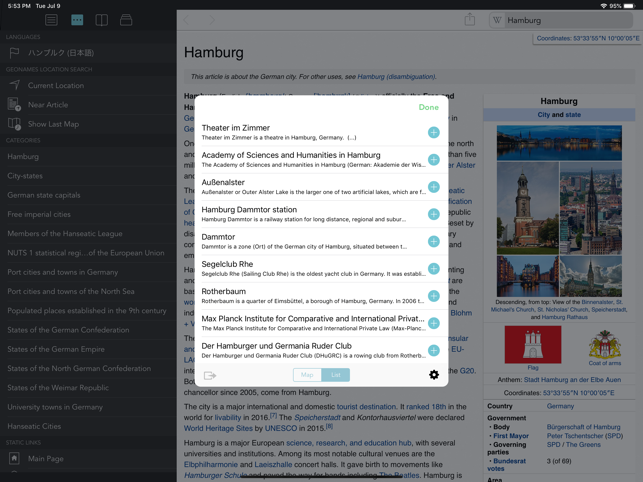
Task: Tap the Current Location arrow icon
Action: (14, 85)
